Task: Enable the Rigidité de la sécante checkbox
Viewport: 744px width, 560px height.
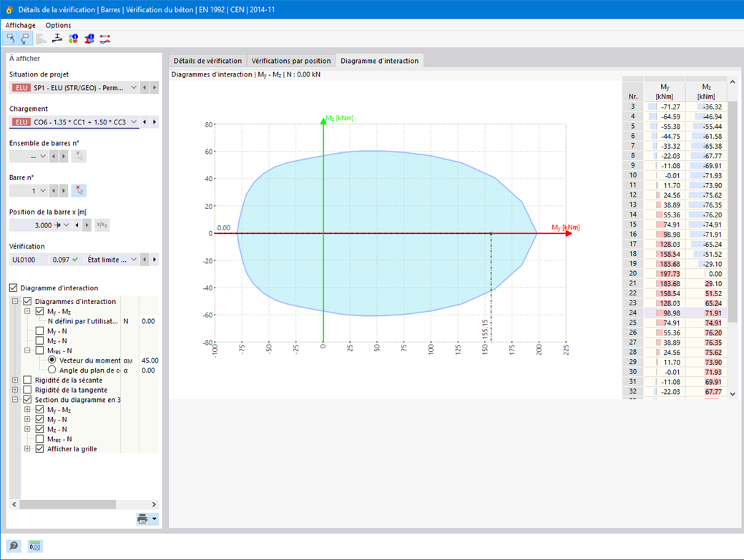Action: click(x=27, y=380)
